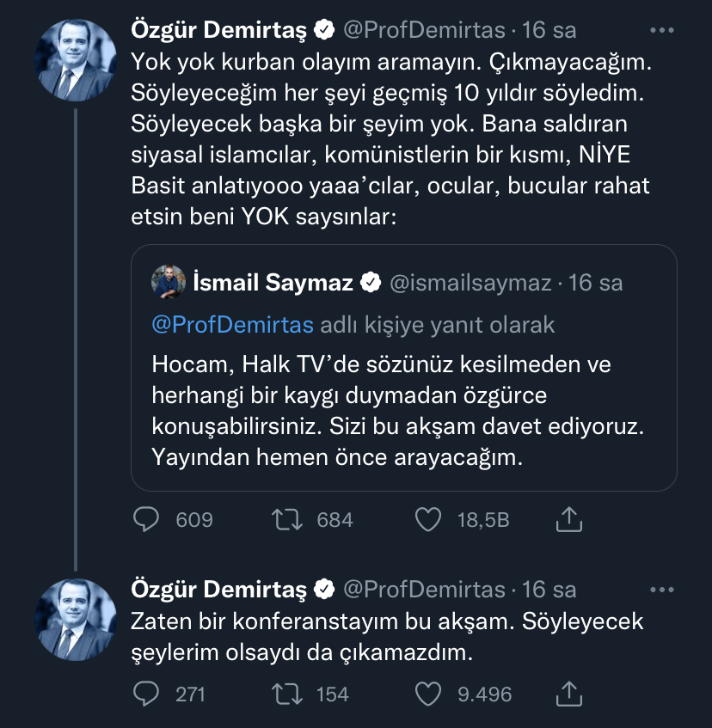Retweet the tweet with 154 retweets
The width and height of the screenshot is (712, 728).
coord(287,694)
